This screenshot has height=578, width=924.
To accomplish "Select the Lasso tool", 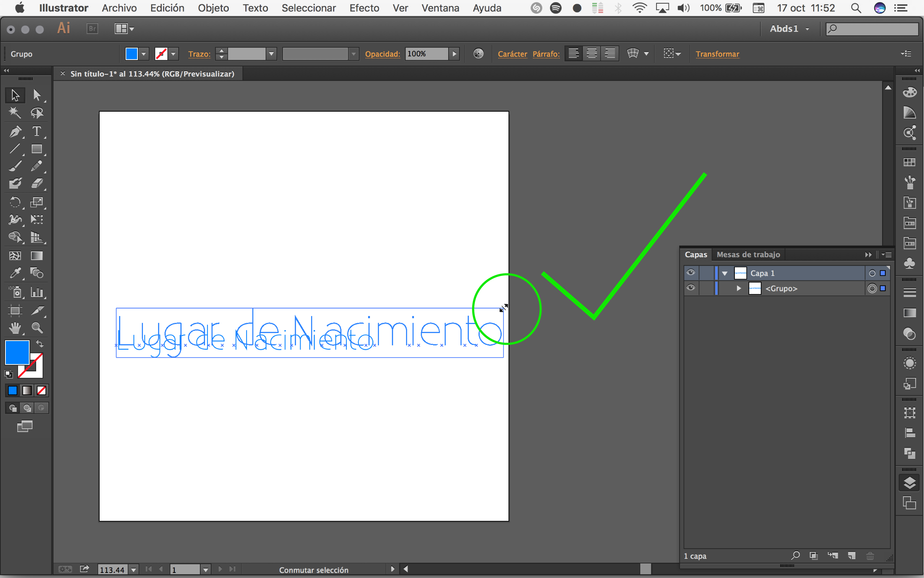I will coord(37,113).
